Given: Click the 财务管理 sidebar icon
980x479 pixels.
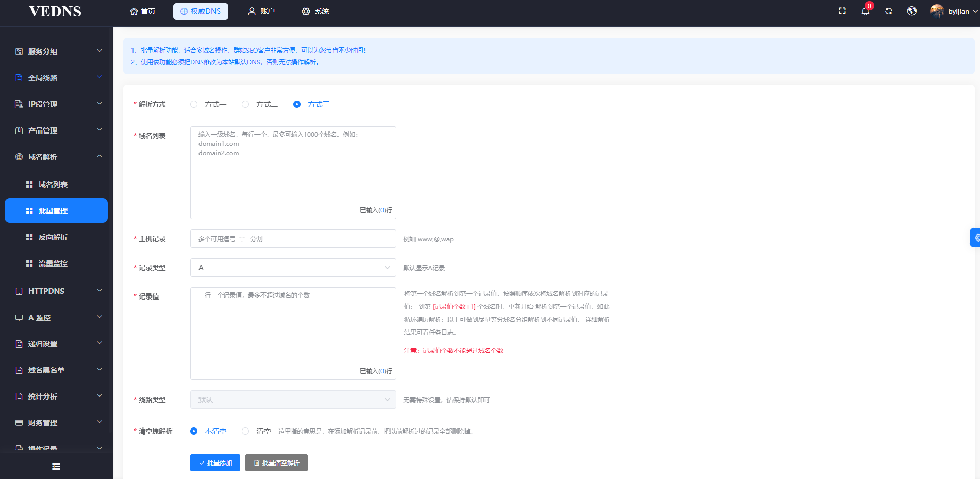Looking at the screenshot, I should click(19, 423).
